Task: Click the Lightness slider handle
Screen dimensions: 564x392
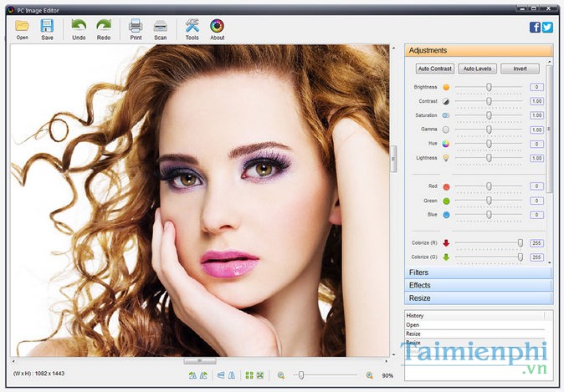Action: (x=489, y=158)
